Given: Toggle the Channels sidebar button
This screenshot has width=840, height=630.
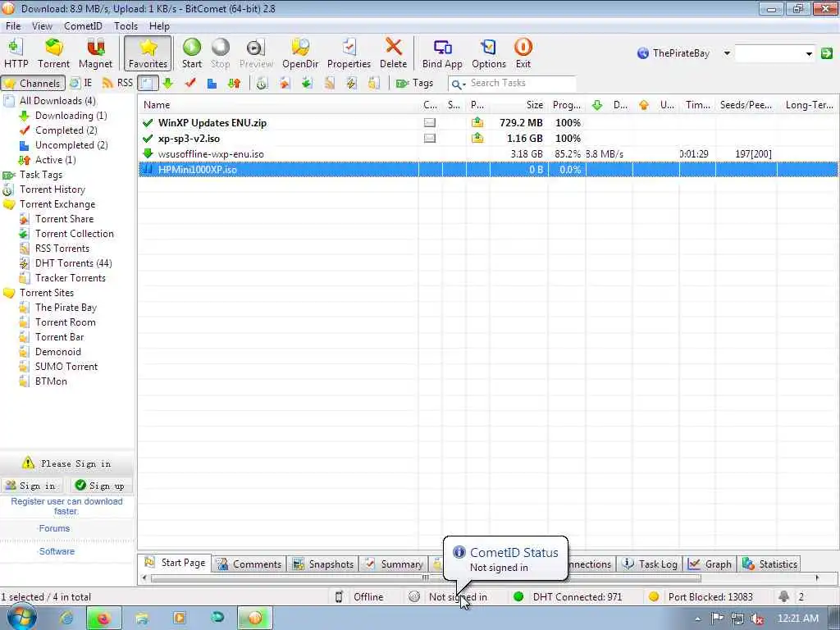Looking at the screenshot, I should (33, 83).
